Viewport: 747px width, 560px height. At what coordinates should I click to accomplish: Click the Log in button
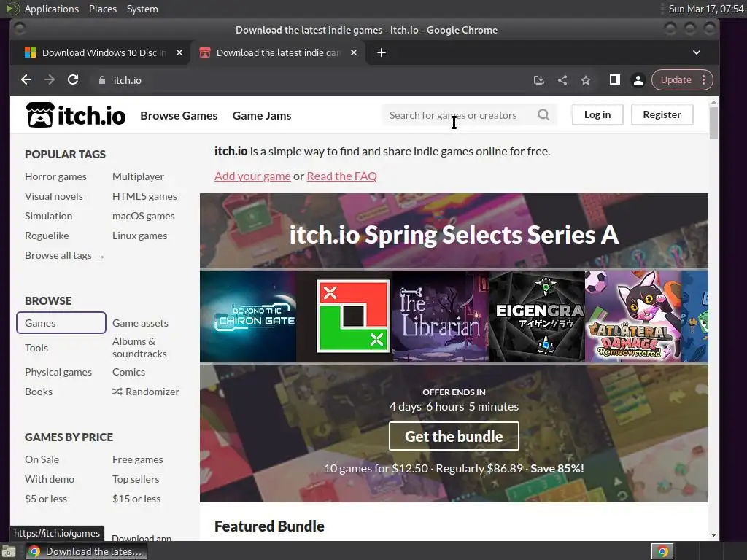pos(597,114)
